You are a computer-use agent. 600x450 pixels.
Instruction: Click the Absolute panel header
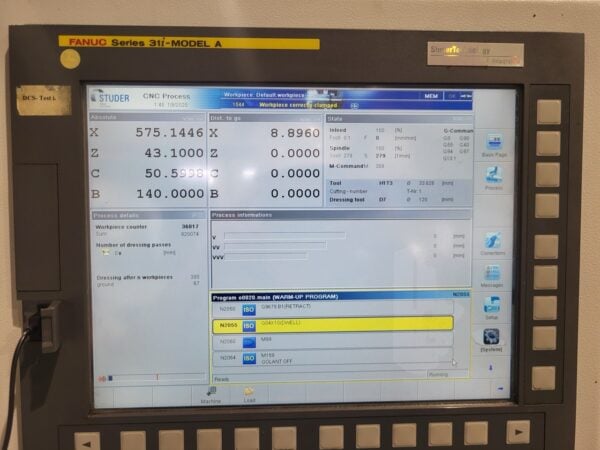pyautogui.click(x=147, y=117)
